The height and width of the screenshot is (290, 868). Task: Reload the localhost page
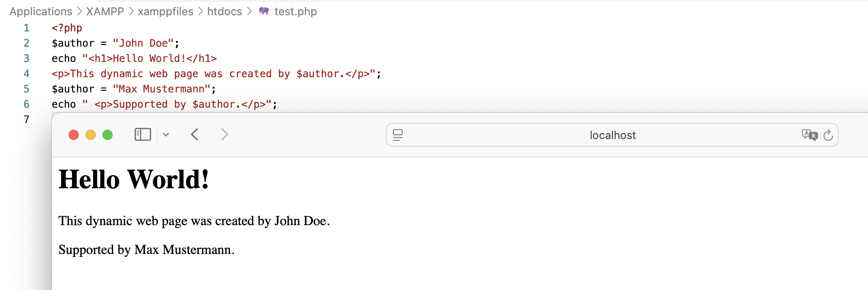828,135
